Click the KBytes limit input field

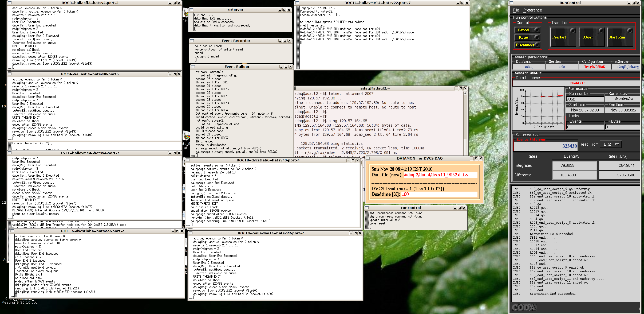click(623, 127)
